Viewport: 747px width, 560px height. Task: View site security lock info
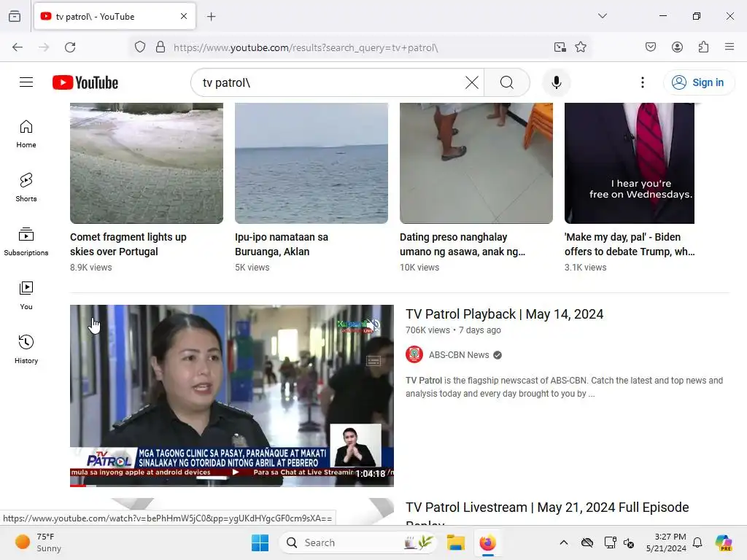point(160,47)
